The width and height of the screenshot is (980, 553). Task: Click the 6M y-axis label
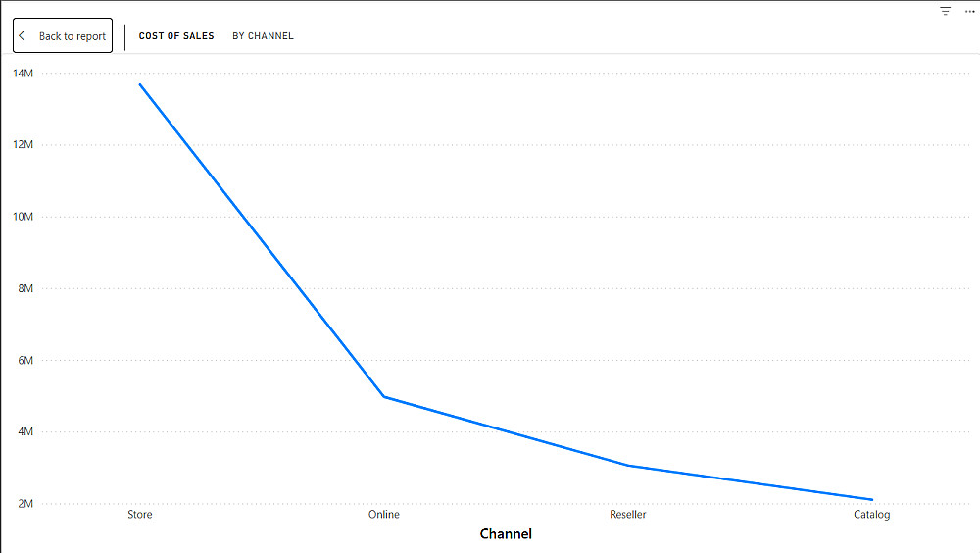25,360
